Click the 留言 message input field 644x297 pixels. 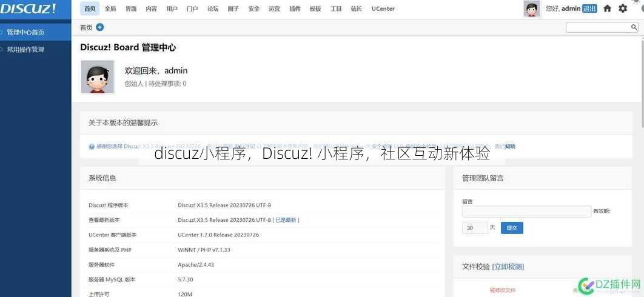[526, 212]
